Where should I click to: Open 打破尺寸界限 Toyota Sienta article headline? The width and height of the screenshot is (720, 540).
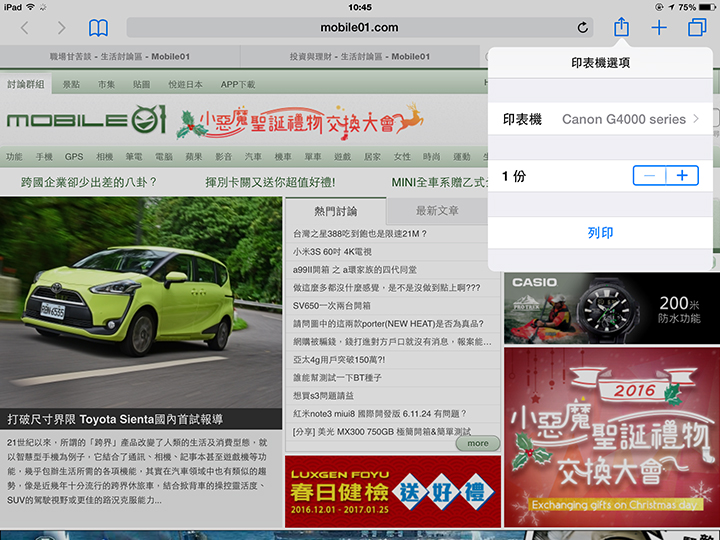coord(115,419)
